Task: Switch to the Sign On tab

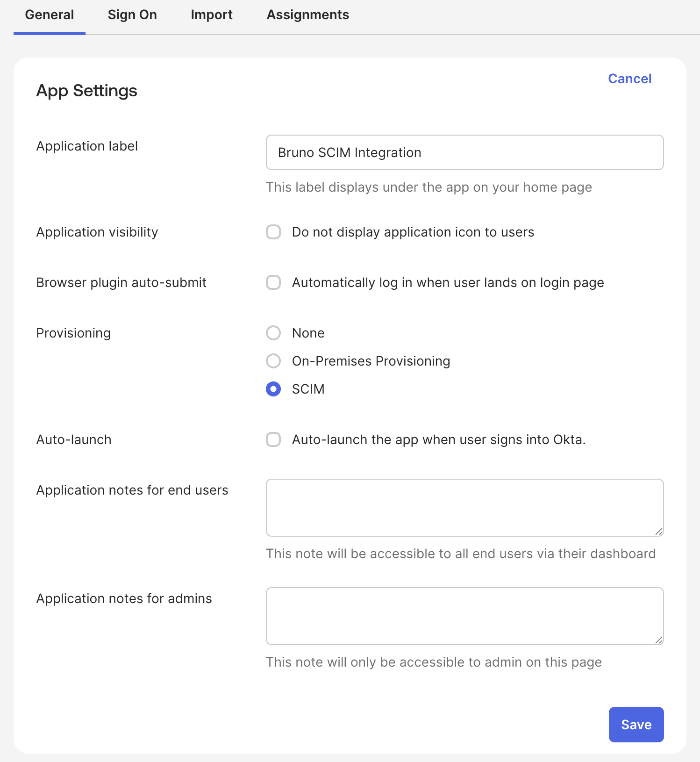Action: pyautogui.click(x=132, y=15)
